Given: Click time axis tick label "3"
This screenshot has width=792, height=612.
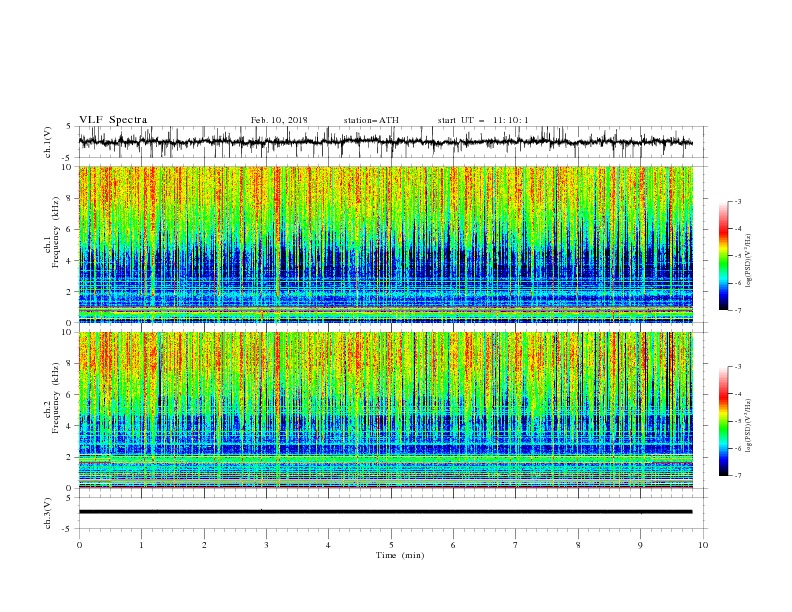Looking at the screenshot, I should point(266,545).
